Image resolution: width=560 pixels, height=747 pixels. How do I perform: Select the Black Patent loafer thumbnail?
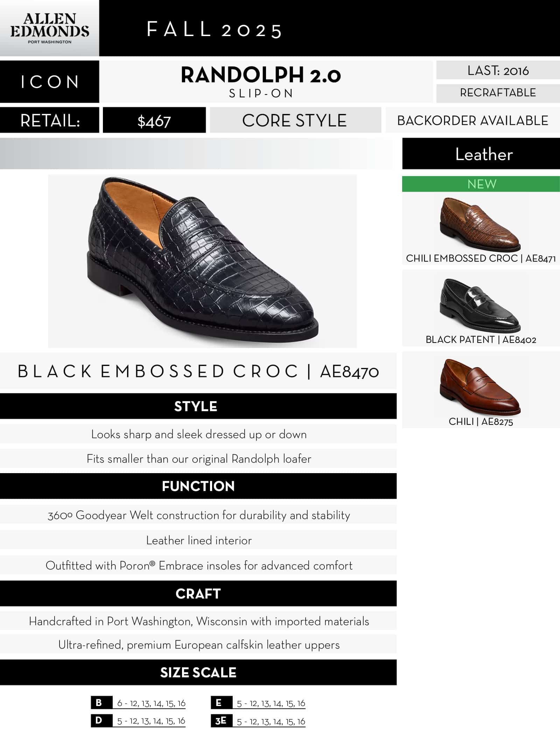pos(480,305)
